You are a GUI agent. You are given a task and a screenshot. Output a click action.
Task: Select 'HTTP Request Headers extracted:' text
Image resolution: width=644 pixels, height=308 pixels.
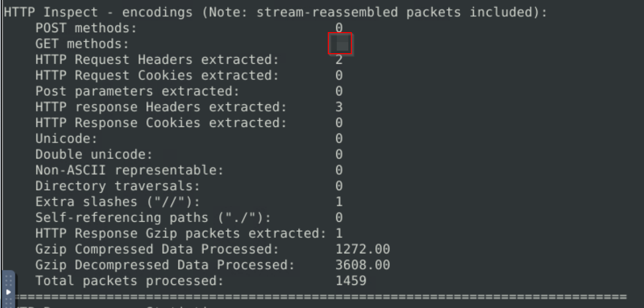[157, 60]
